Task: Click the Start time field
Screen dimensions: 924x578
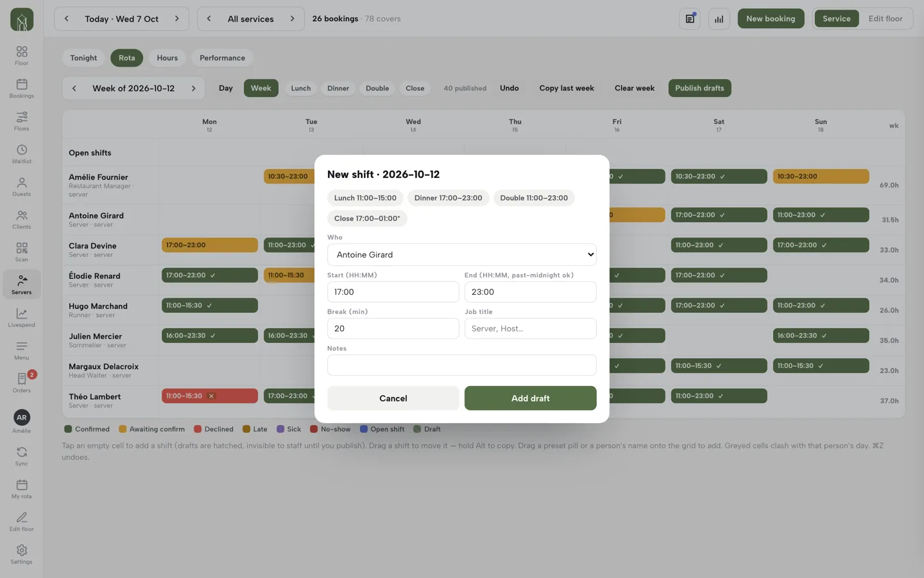Action: pos(393,292)
